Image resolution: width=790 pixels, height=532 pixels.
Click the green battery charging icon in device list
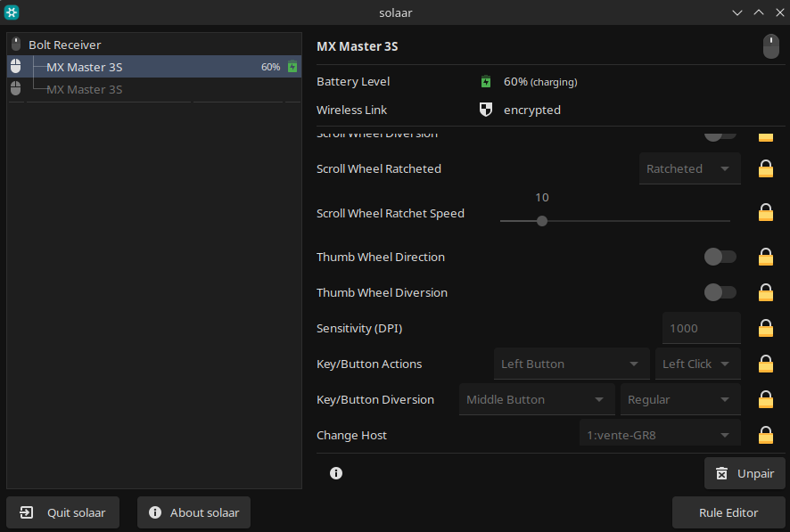point(292,67)
